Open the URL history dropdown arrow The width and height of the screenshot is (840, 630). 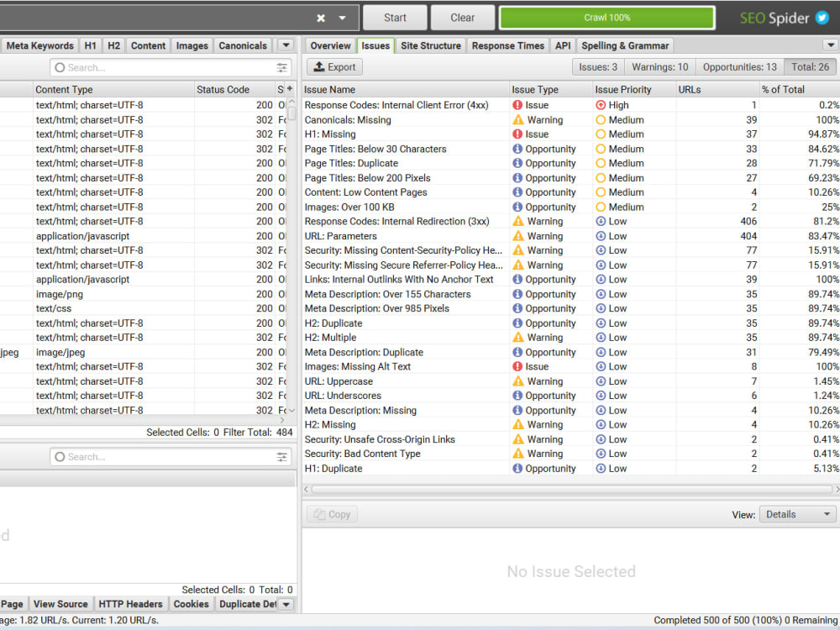pos(343,18)
